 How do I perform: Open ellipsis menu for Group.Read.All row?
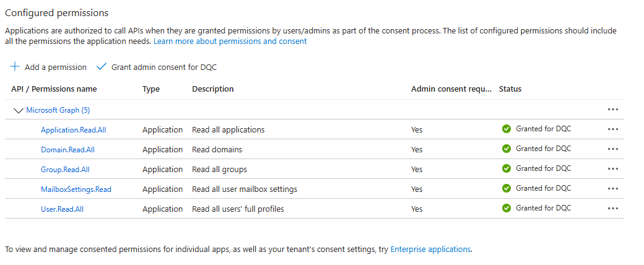click(613, 168)
